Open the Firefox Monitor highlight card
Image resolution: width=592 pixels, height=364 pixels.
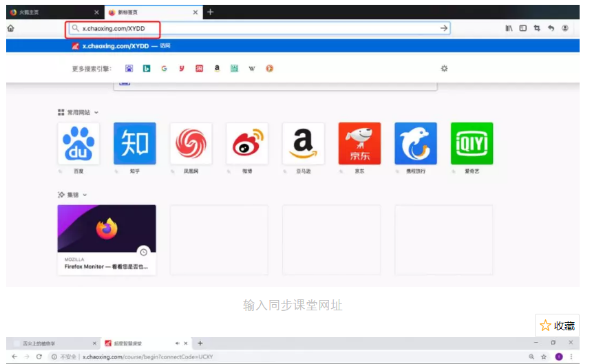[107, 239]
